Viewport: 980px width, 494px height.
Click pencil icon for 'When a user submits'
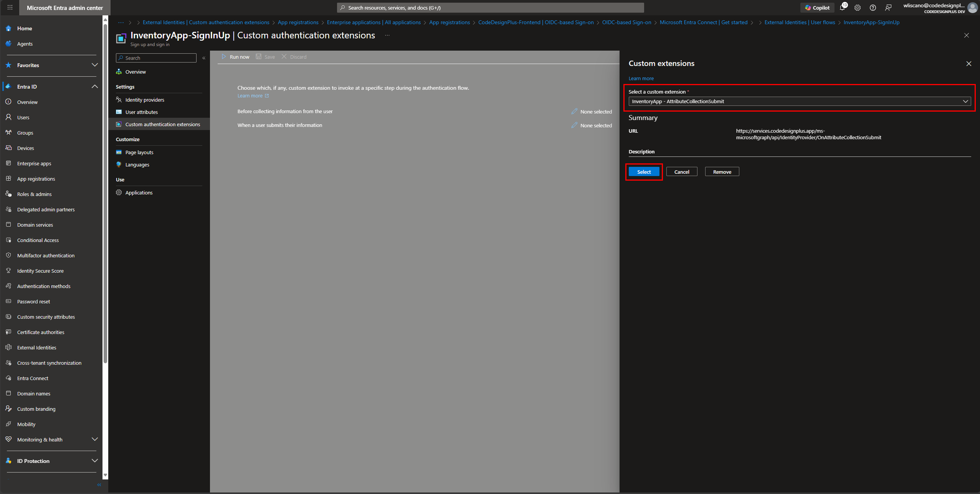point(574,125)
